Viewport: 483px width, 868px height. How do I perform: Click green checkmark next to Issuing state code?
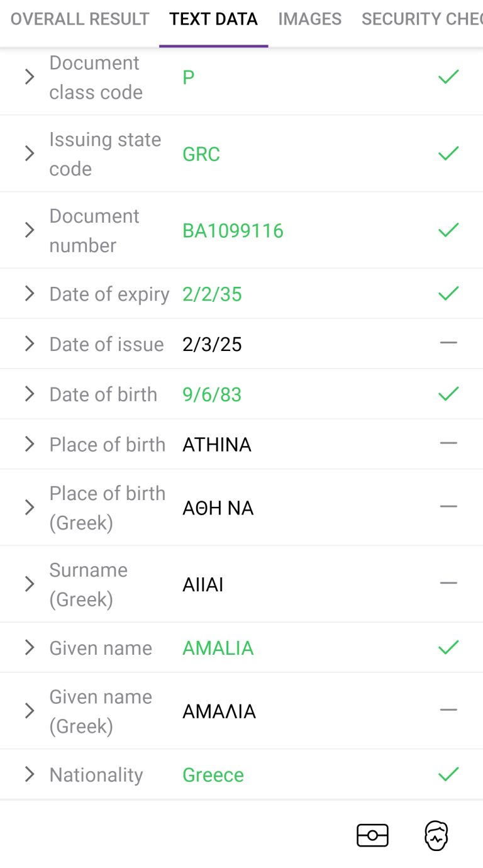pyautogui.click(x=448, y=153)
